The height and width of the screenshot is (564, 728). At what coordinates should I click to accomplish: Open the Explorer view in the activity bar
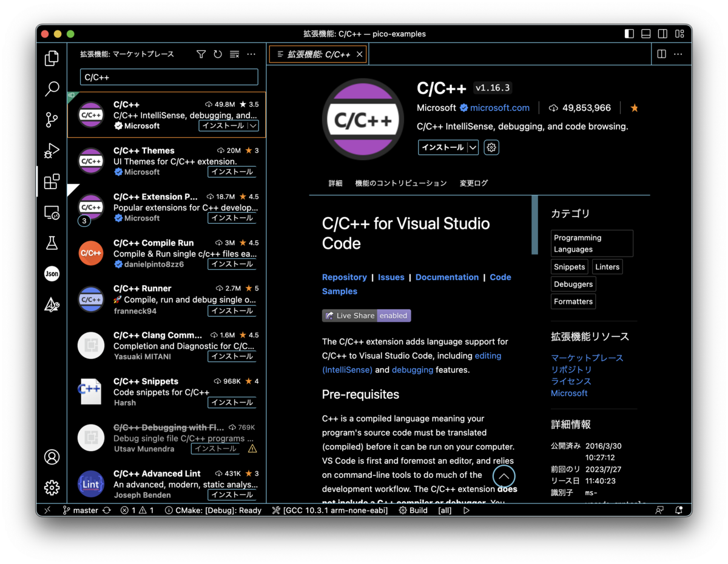[52, 58]
